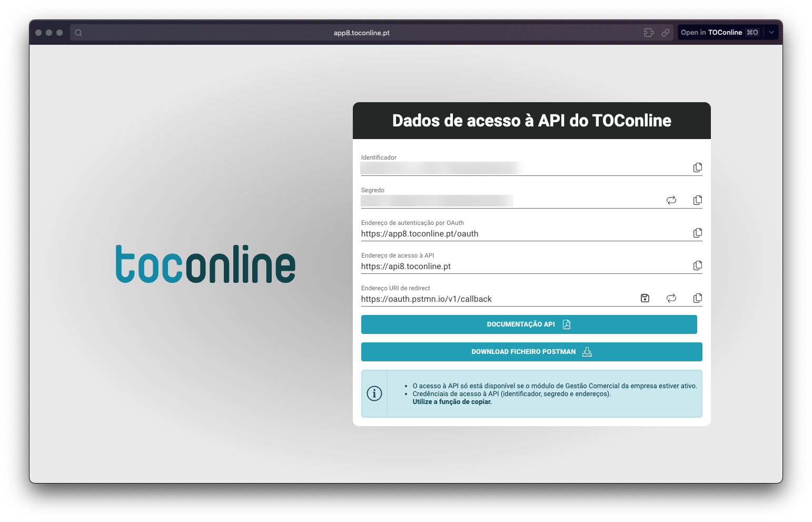This screenshot has height=522, width=812.
Task: Click the https://api8.toconline.pt text
Action: (406, 267)
